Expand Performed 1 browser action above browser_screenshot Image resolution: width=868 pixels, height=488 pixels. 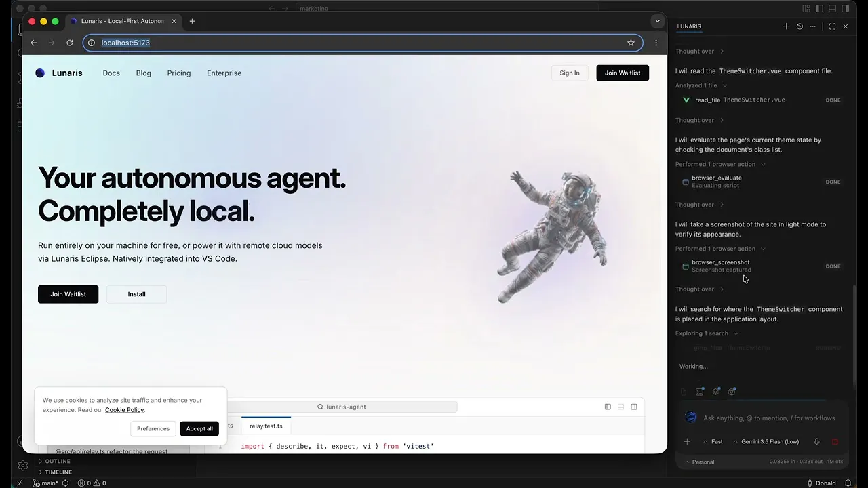720,249
